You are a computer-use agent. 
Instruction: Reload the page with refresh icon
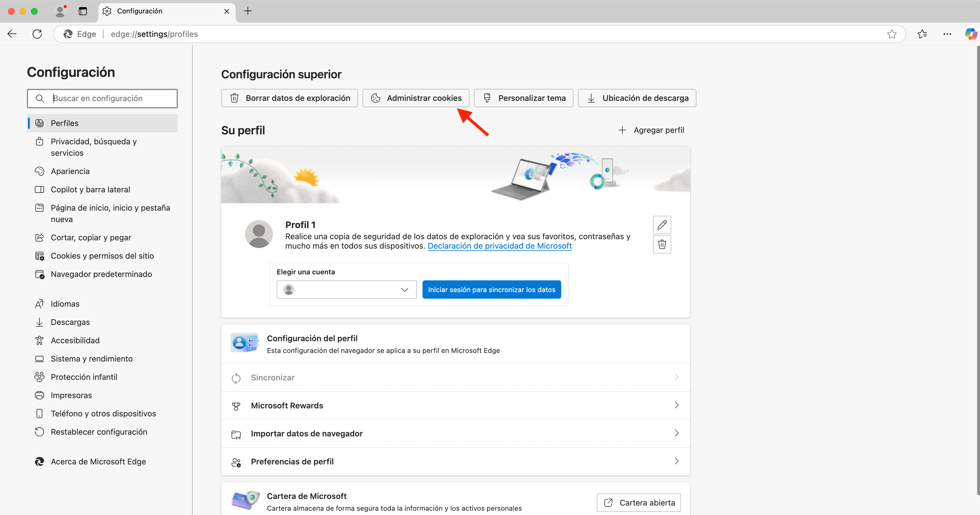[x=37, y=34]
